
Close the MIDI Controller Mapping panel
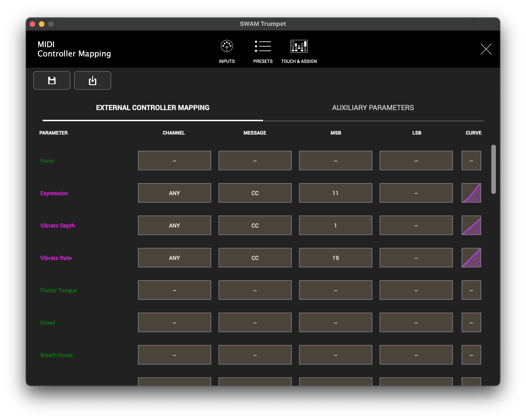[486, 49]
